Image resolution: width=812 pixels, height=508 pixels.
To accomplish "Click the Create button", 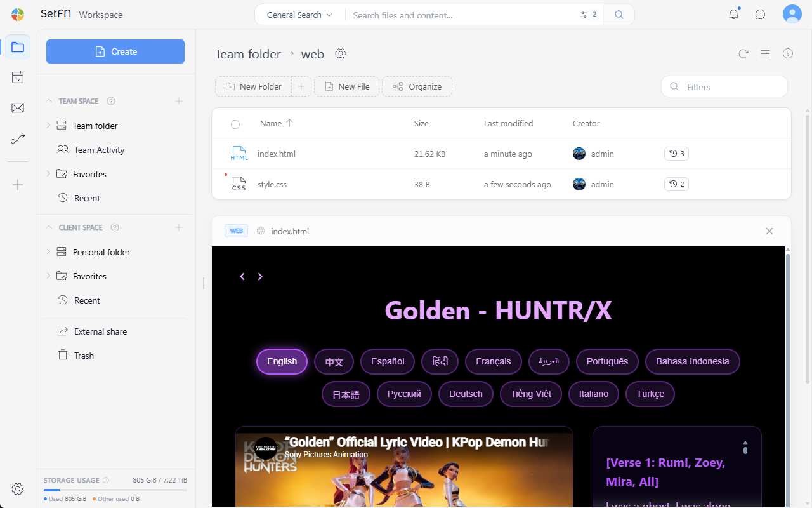I will coord(115,51).
